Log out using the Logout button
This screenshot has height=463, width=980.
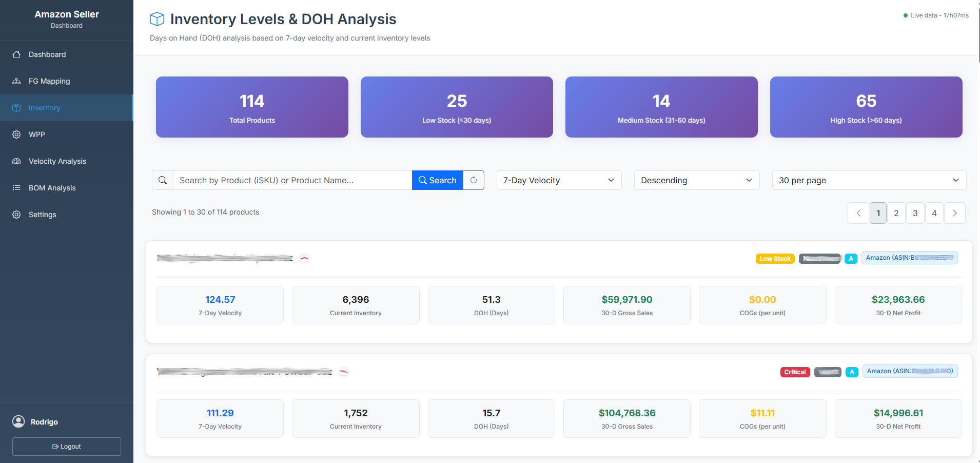pyautogui.click(x=66, y=446)
